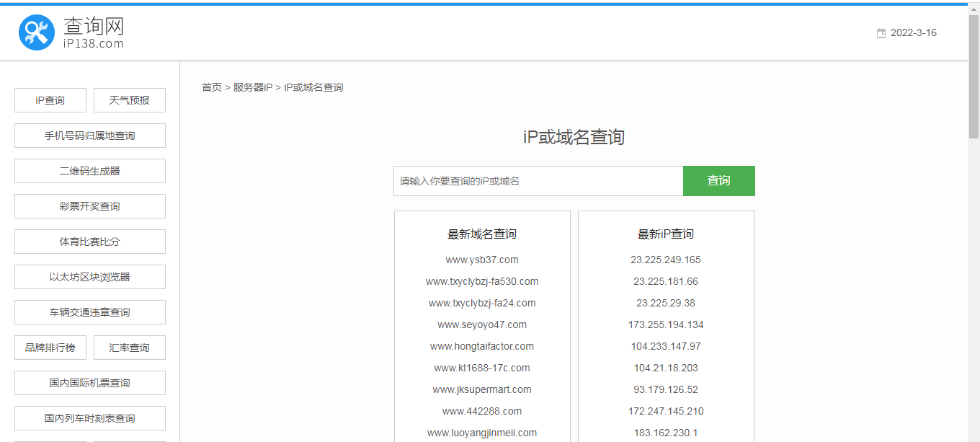
Task: Open 车辆交通违章查询 traffic violation lookup
Action: [x=89, y=312]
